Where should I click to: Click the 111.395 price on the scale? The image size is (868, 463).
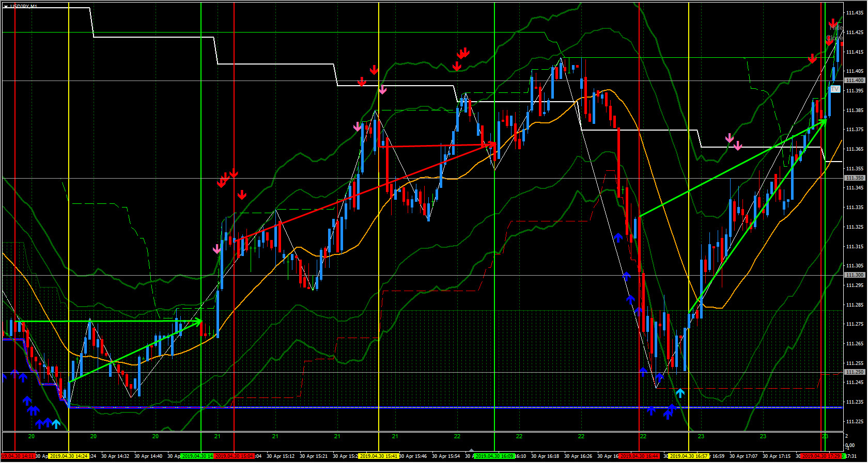point(855,91)
